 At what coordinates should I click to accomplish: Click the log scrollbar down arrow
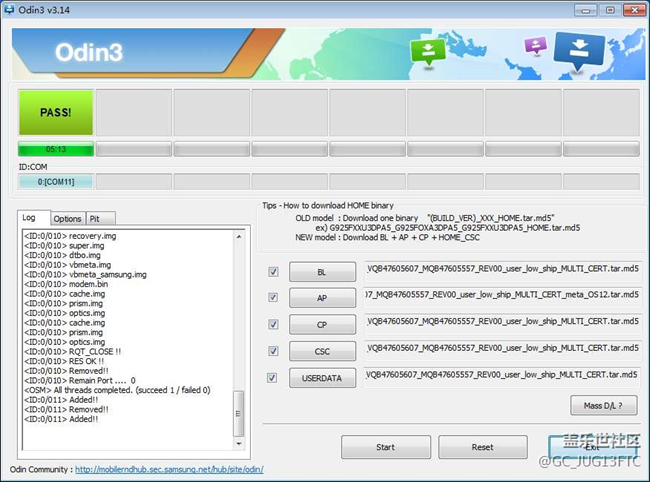click(239, 443)
